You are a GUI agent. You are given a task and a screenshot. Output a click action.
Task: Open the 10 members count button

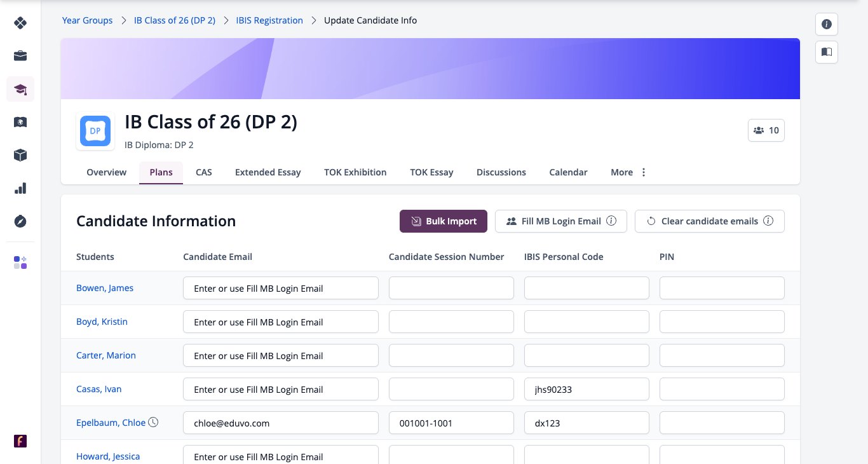point(766,130)
